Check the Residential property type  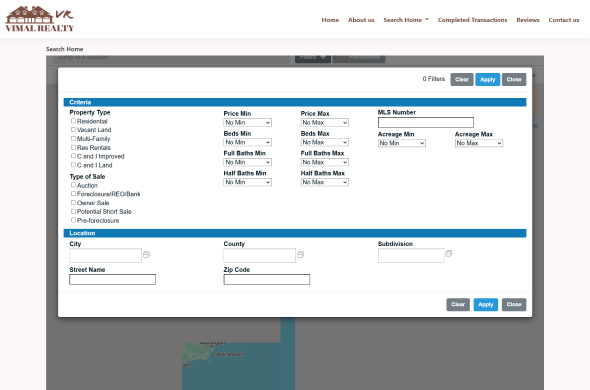tap(73, 121)
